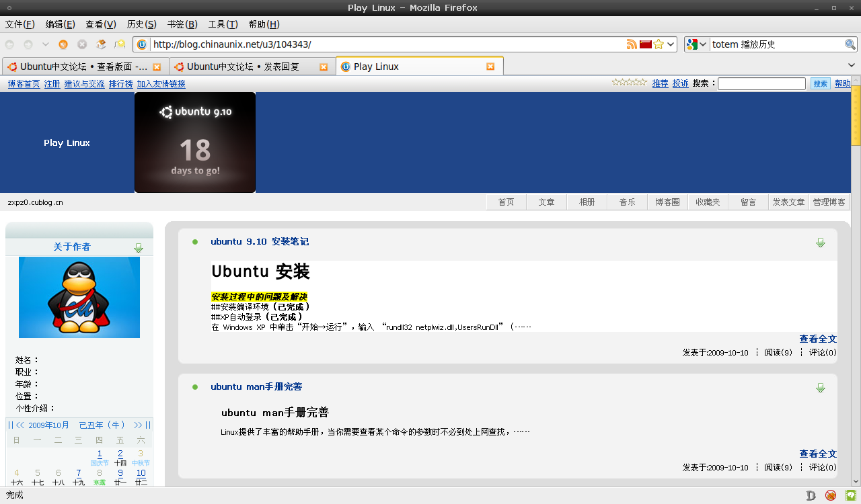Close the Play Linux tab
This screenshot has height=504, width=861.
click(x=490, y=67)
